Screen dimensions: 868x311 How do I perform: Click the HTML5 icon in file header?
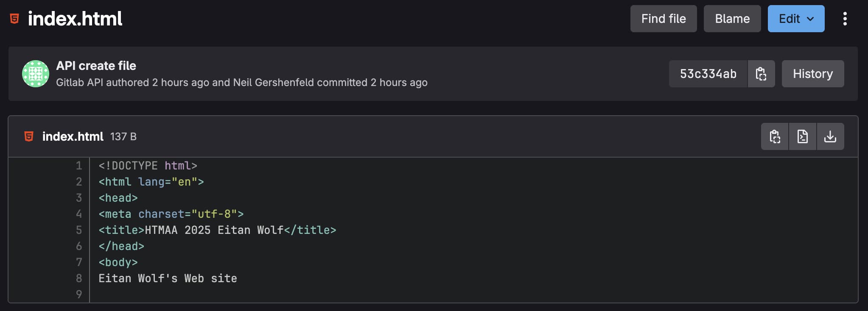[29, 136]
